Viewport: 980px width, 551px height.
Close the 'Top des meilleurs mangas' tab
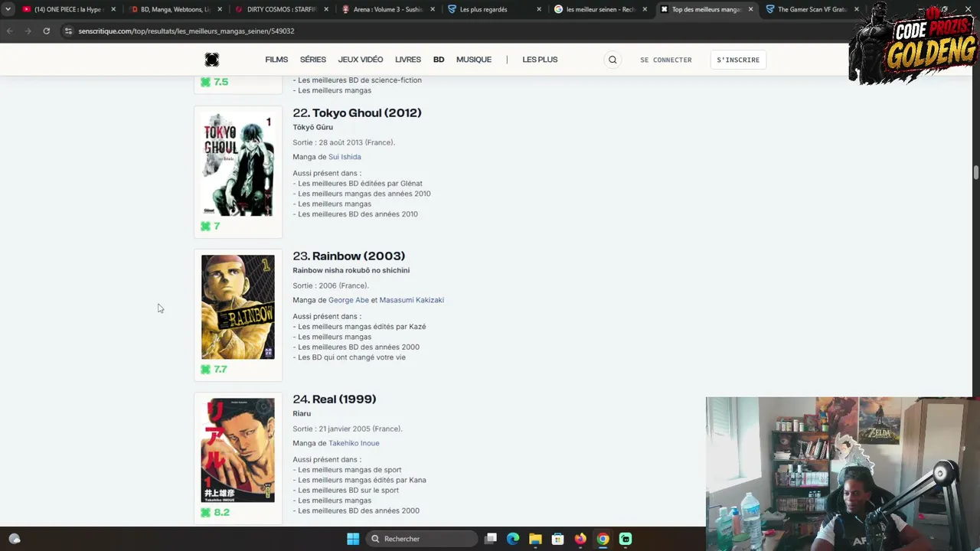tap(750, 9)
